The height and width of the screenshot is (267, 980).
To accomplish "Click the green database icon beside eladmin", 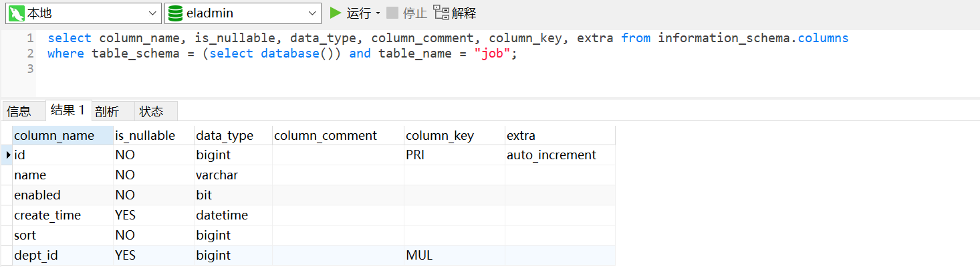I will coord(175,13).
